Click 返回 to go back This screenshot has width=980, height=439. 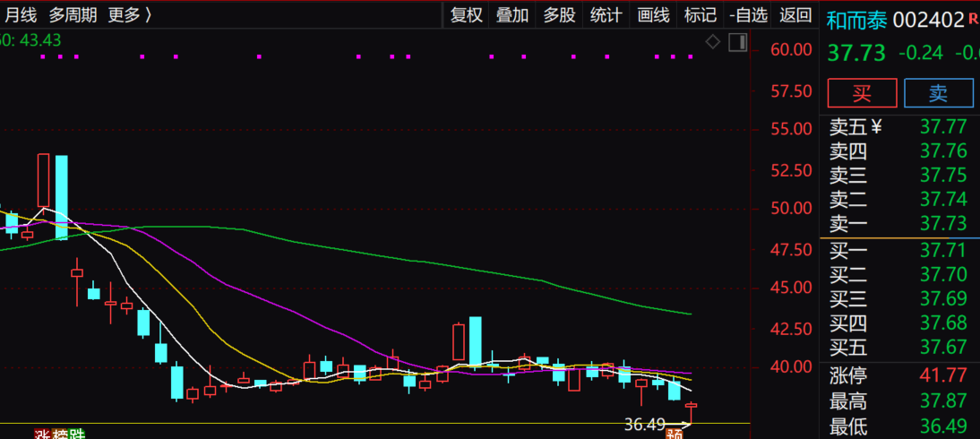point(795,15)
